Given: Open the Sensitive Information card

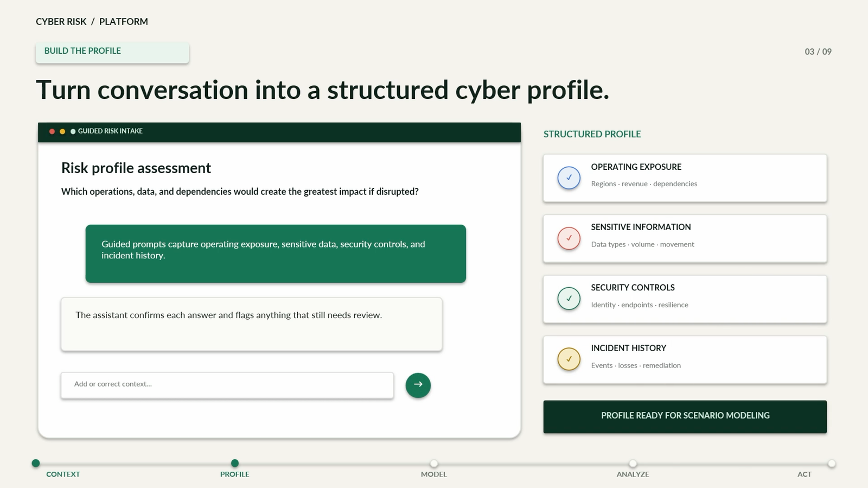Looking at the screenshot, I should (685, 239).
